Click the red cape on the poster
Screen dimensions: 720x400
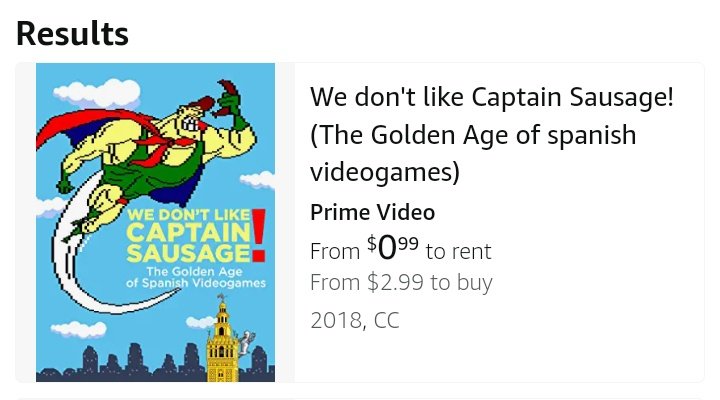(92, 125)
